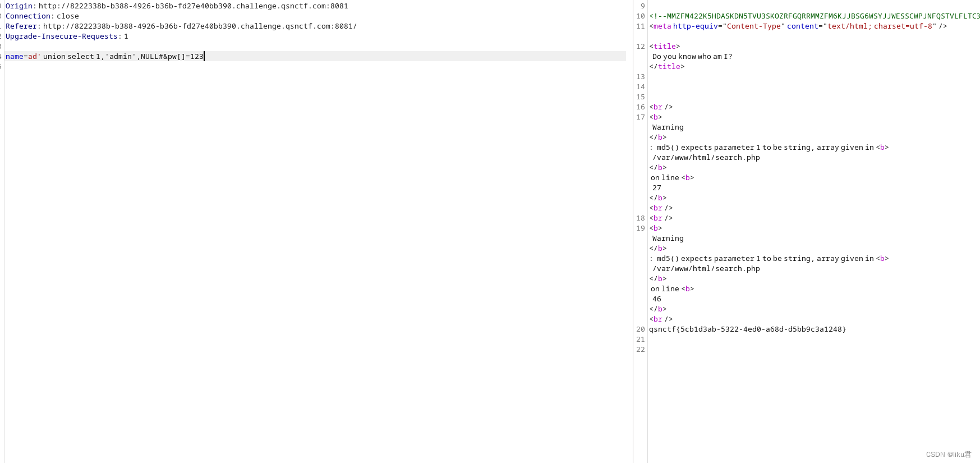Click response gutter line number 20
Viewport: 980px width, 463px height.
pos(641,329)
